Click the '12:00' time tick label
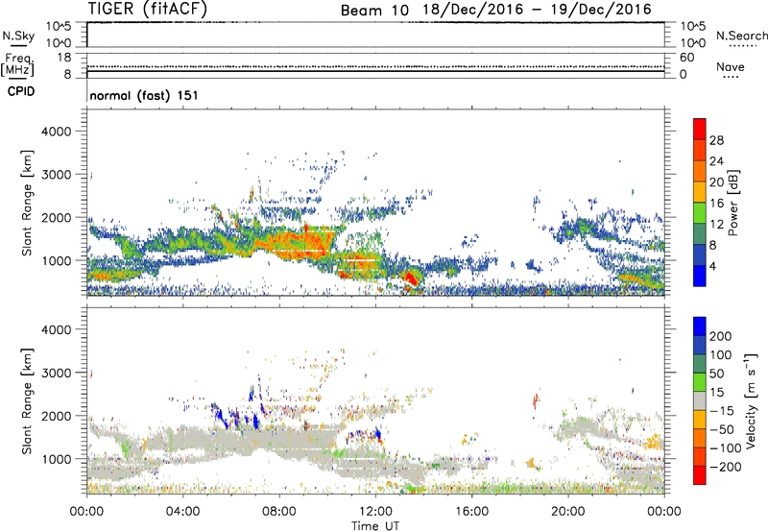The width and height of the screenshot is (768, 532). pos(375,512)
